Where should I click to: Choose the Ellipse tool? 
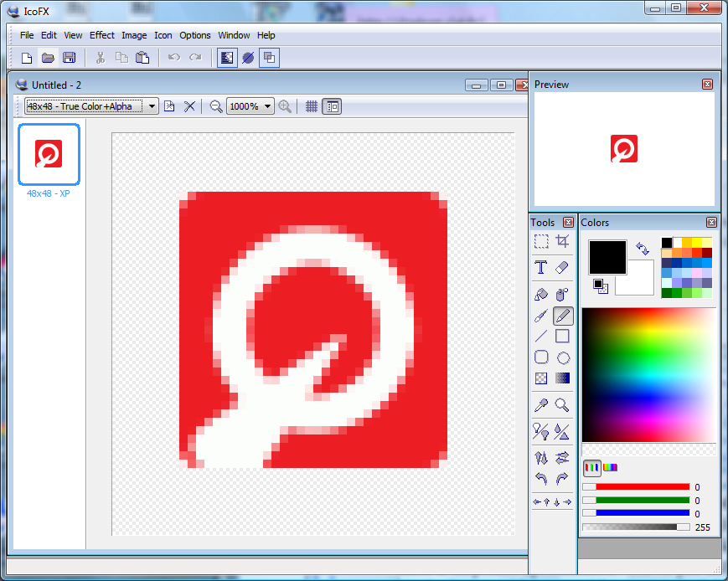(563, 357)
